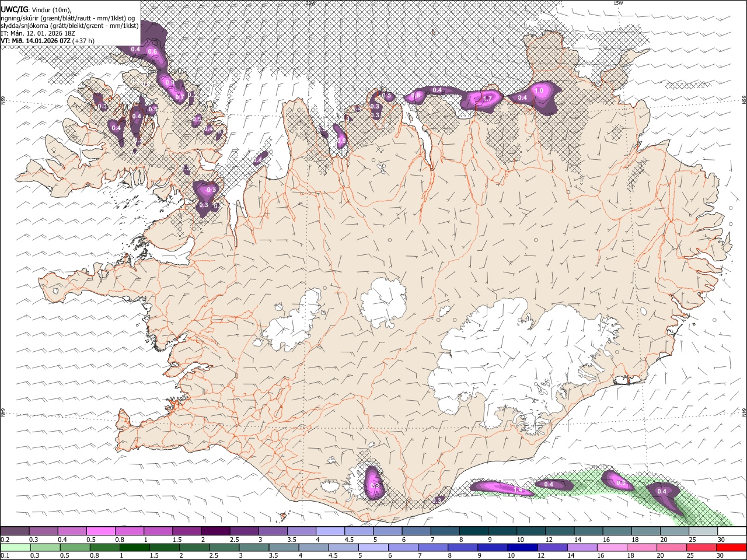
Task: Click the bright pink 0.5 swatch in upper legend
Action: [100, 531]
